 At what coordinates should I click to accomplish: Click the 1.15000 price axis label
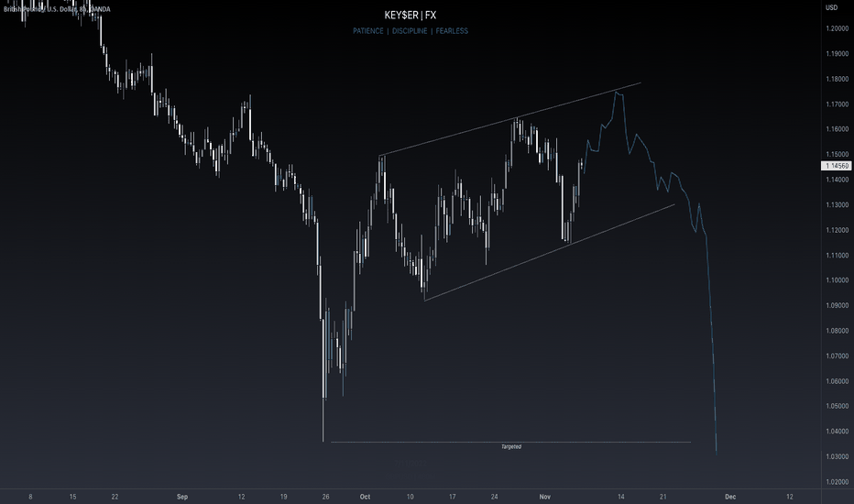point(838,154)
